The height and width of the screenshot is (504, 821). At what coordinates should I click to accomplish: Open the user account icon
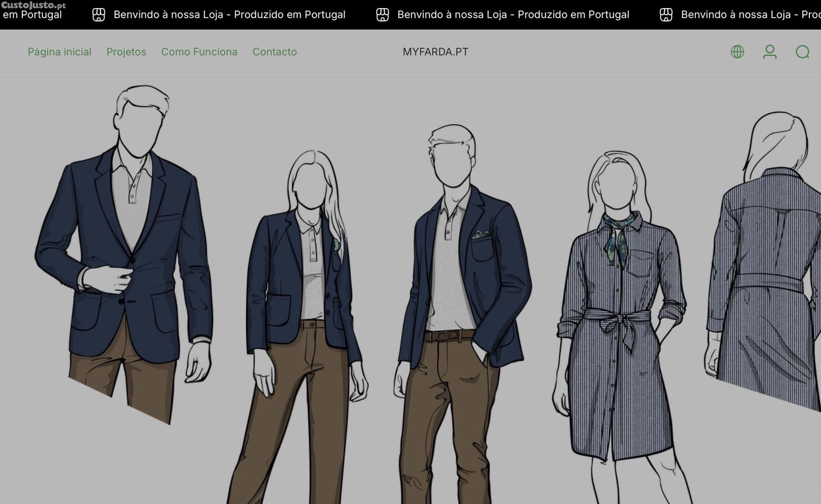[x=770, y=52]
